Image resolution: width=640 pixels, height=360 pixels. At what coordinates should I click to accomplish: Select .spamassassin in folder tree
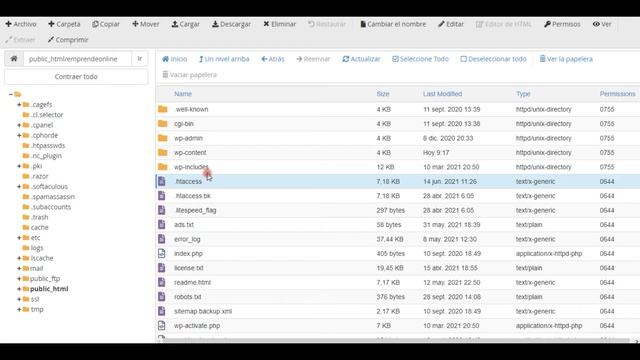tap(53, 197)
